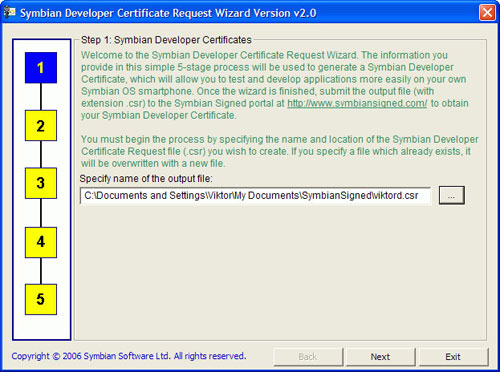The height and width of the screenshot is (372, 500).
Task: Click into the output file path field
Action: pos(255,196)
